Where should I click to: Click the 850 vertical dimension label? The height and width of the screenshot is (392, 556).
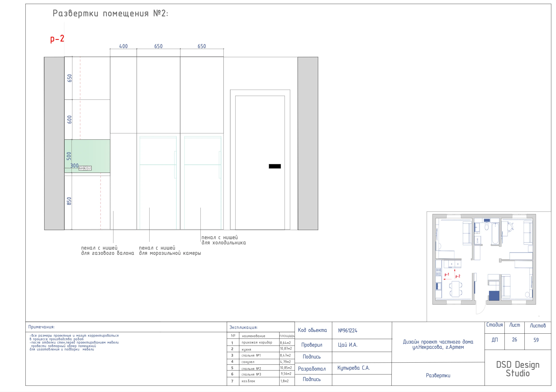(x=69, y=201)
